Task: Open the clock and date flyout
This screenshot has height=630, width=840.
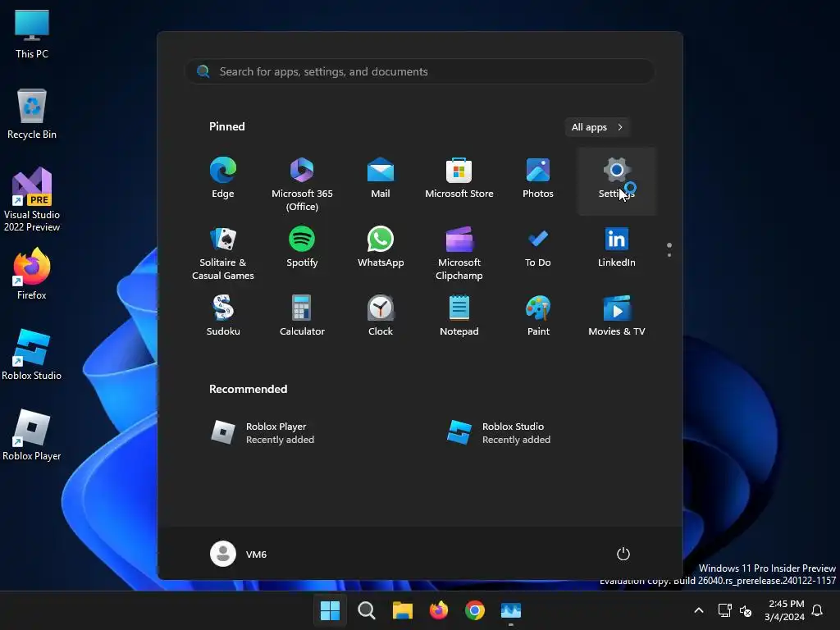Action: 784,610
